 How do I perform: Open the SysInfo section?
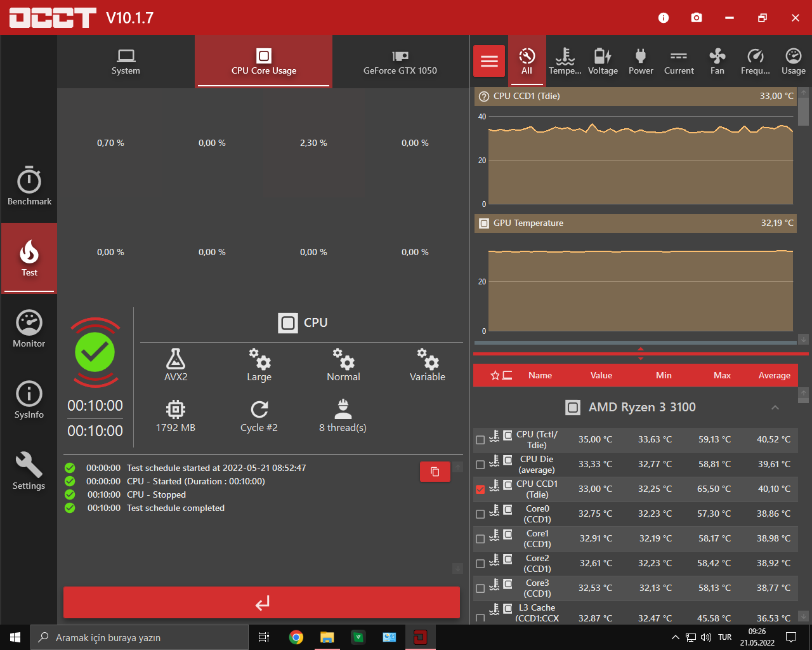tap(29, 400)
